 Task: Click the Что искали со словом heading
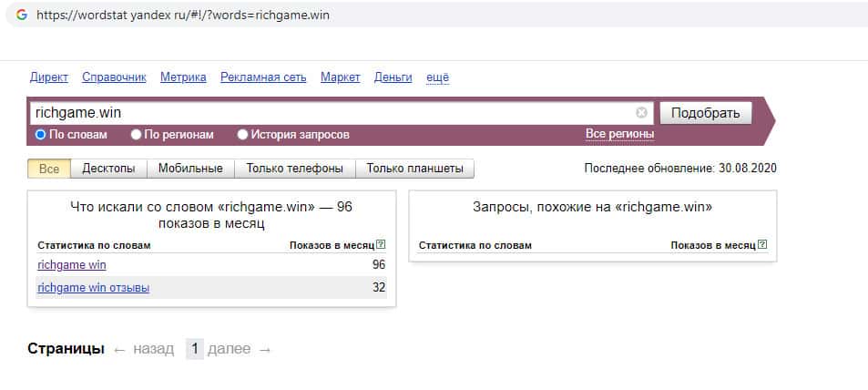pyautogui.click(x=211, y=215)
